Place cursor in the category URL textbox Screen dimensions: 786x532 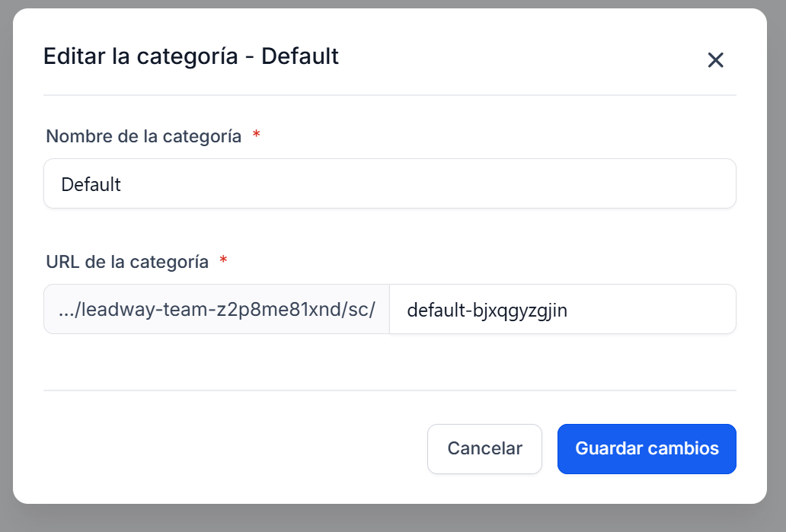pos(562,310)
